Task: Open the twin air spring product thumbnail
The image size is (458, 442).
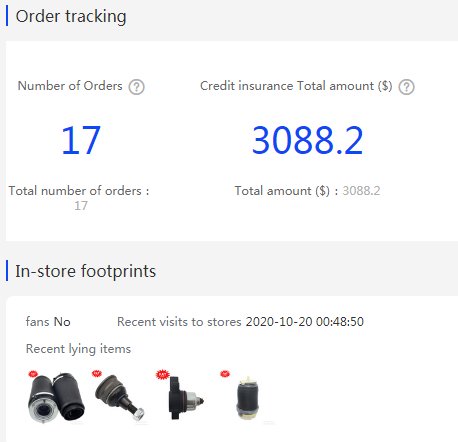Action: pos(56,397)
